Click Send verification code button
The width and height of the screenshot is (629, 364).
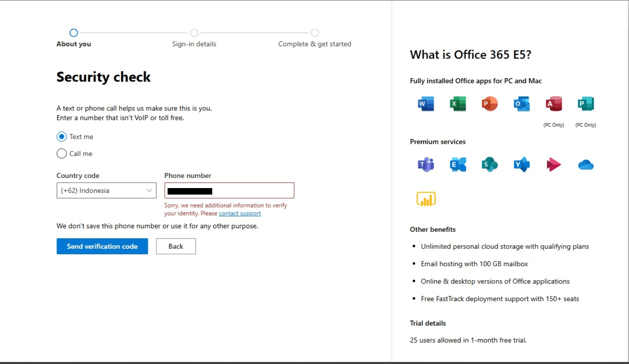(x=102, y=246)
